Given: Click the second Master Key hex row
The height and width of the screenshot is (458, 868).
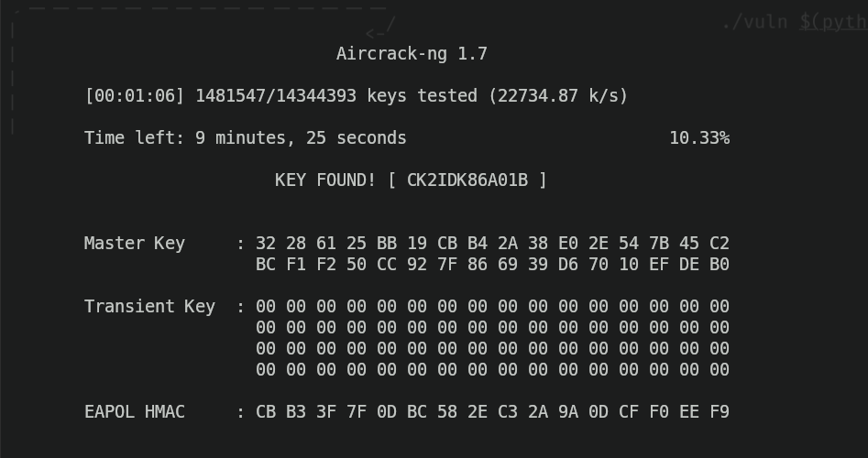Looking at the screenshot, I should pyautogui.click(x=492, y=265).
